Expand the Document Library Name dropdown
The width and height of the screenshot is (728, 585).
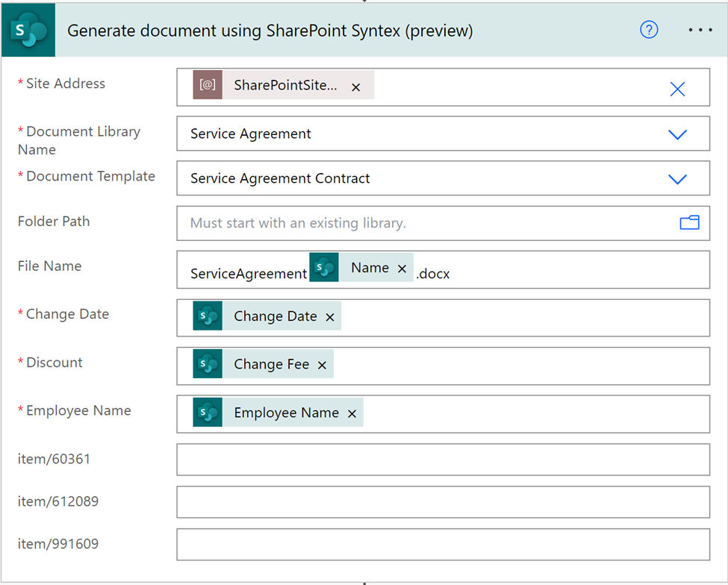pos(677,134)
